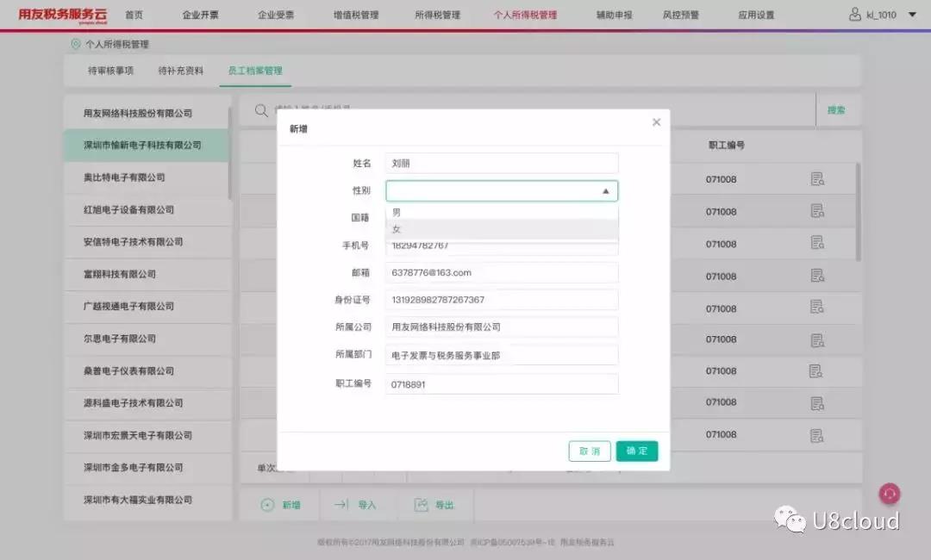Image resolution: width=931 pixels, height=560 pixels.
Task: Click the 导入 import icon
Action: 341,505
